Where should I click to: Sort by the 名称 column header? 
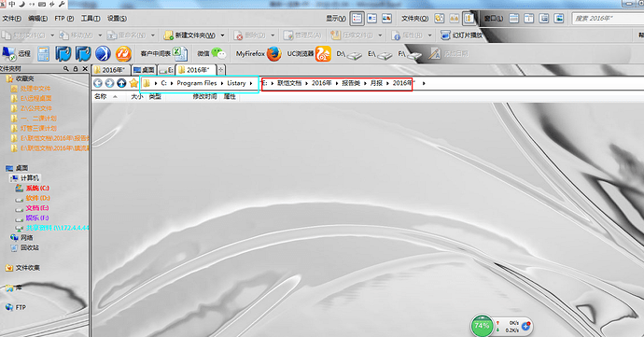pyautogui.click(x=101, y=96)
